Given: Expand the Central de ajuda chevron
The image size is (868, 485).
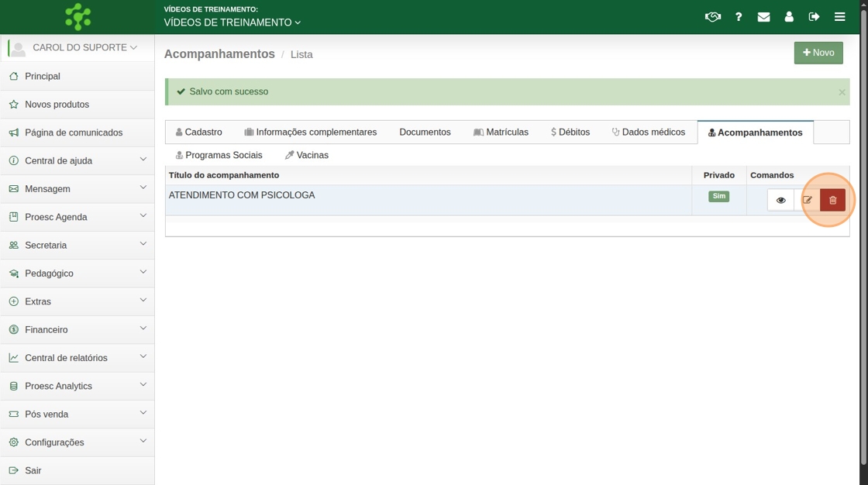Looking at the screenshot, I should pyautogui.click(x=143, y=160).
